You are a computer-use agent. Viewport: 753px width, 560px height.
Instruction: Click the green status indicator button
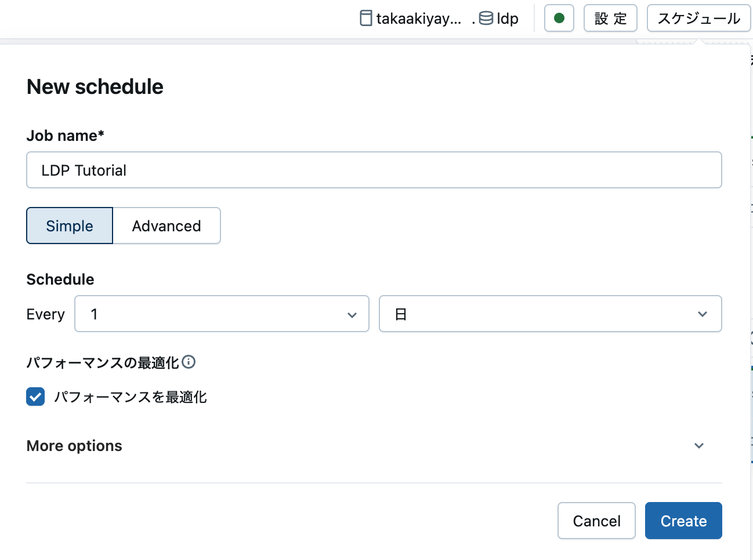(559, 18)
